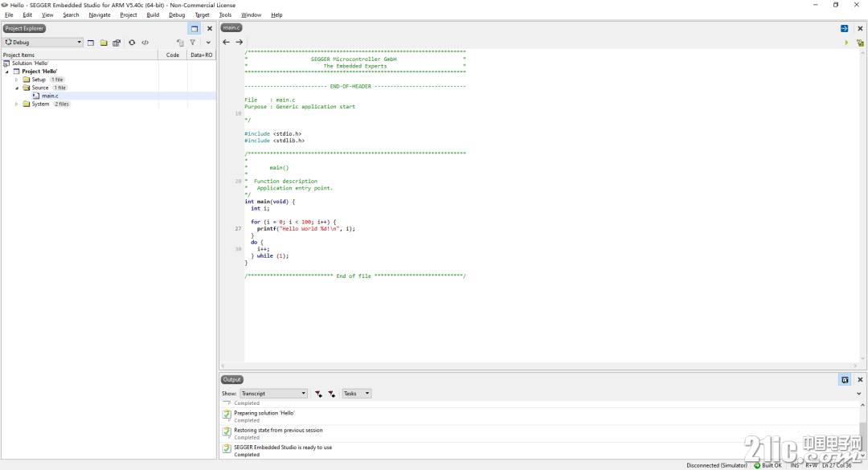Image resolution: width=868 pixels, height=470 pixels.
Task: Click the Project 'Hello' window icon
Action: [17, 72]
